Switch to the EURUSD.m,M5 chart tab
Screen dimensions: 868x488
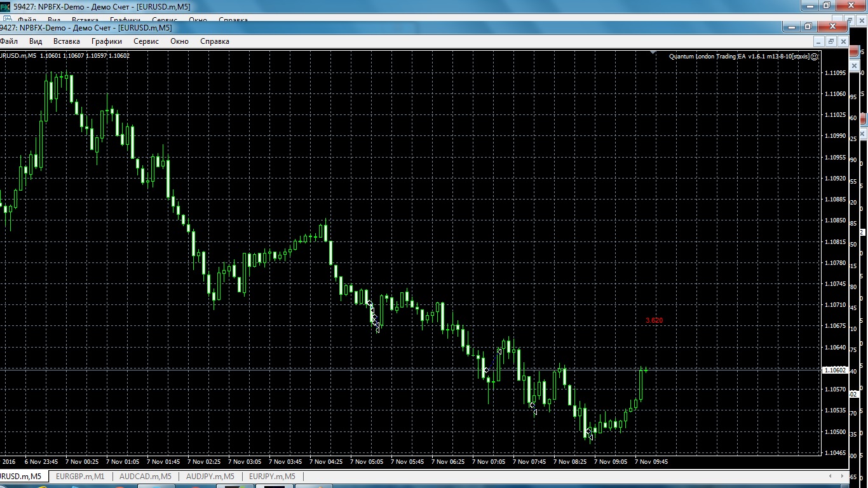click(23, 476)
